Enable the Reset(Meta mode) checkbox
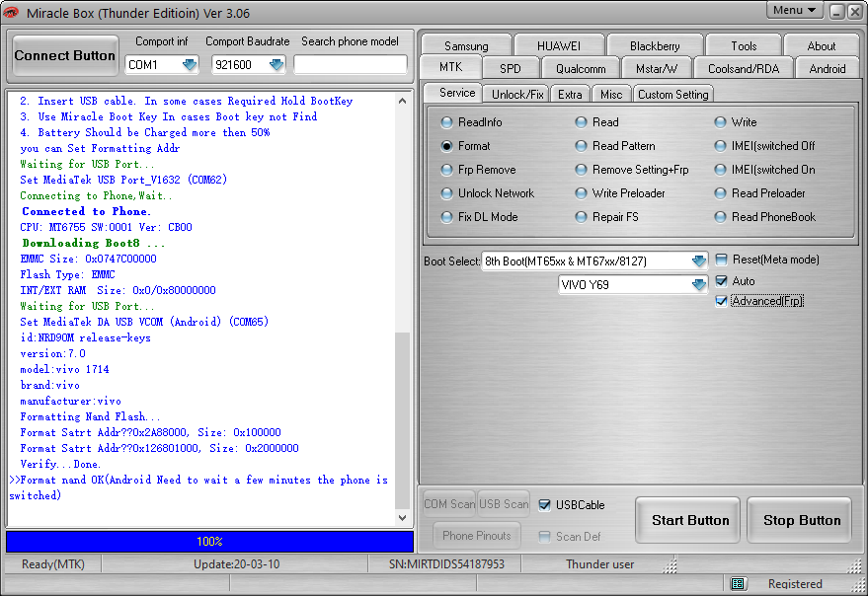 tap(721, 260)
